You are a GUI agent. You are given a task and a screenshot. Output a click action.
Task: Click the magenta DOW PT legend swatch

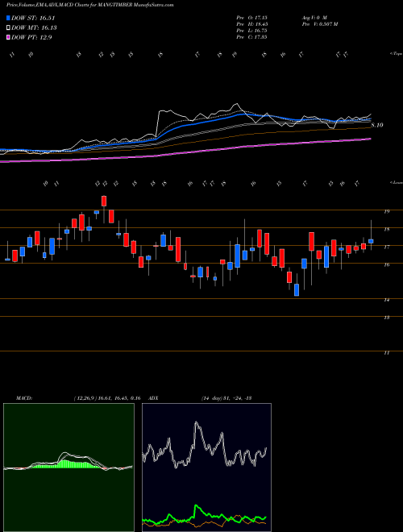(x=9, y=38)
